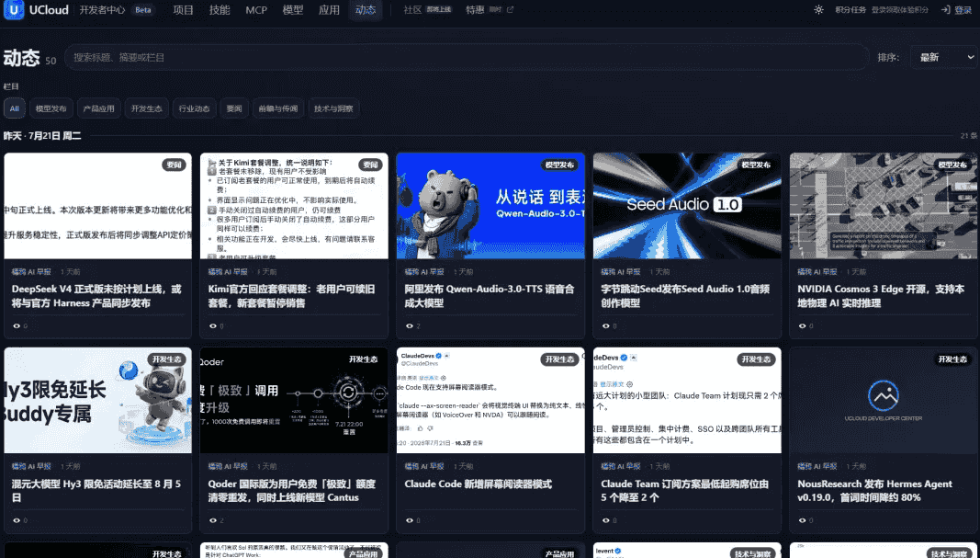Open the 社区 nav item
Screen dimensions: 980x558
coord(412,10)
